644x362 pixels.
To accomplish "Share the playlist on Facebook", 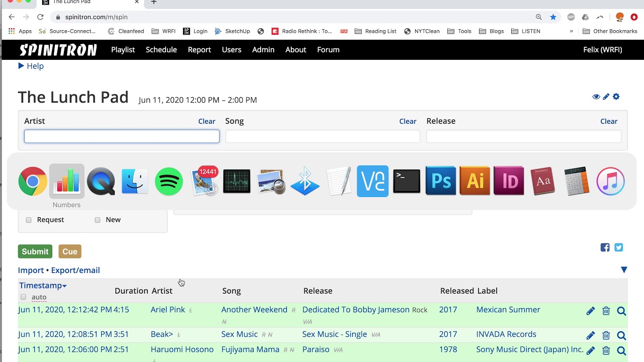I will click(605, 247).
